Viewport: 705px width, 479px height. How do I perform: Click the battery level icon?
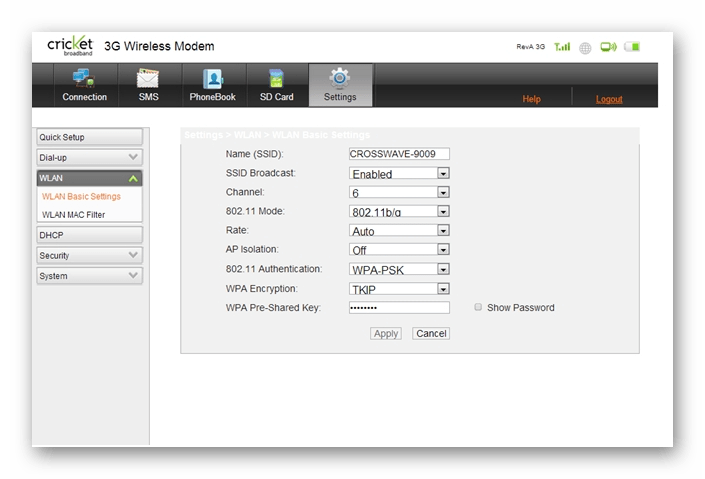pyautogui.click(x=632, y=46)
